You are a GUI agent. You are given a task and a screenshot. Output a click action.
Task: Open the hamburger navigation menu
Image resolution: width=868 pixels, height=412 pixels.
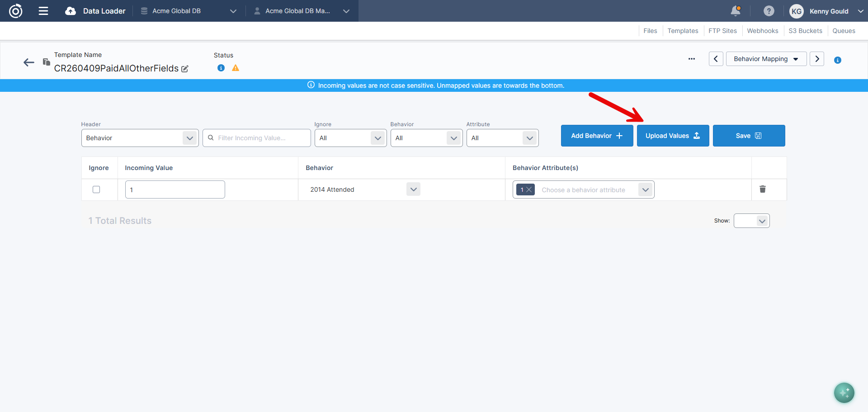(x=43, y=11)
